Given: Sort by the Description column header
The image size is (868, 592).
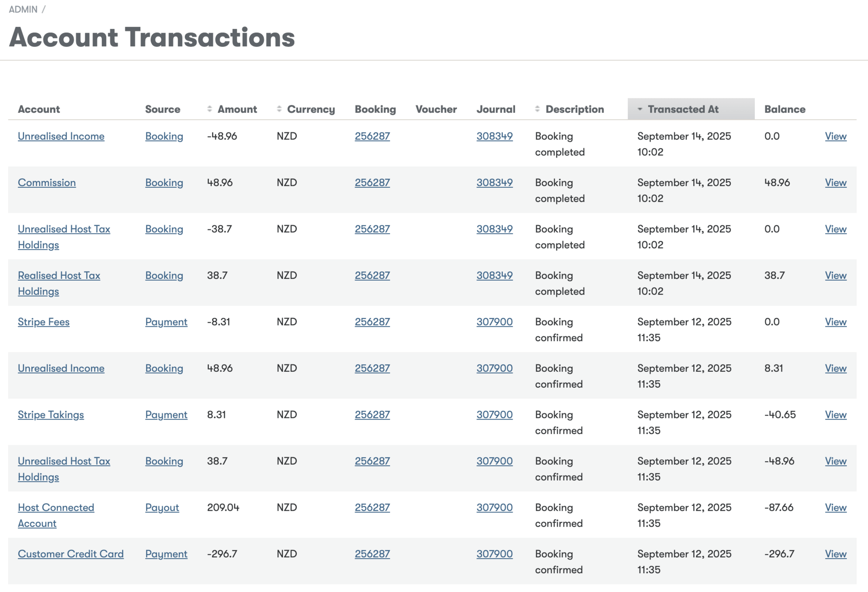Looking at the screenshot, I should (x=574, y=109).
